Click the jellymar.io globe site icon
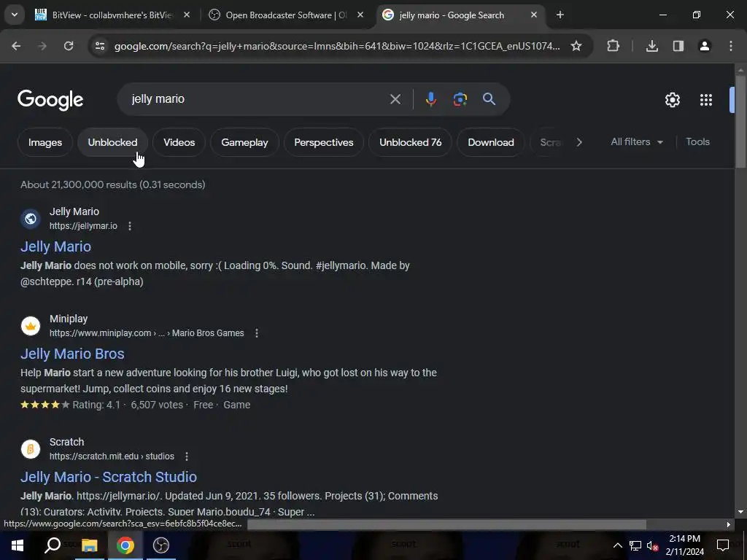The height and width of the screenshot is (560, 747). (x=31, y=219)
